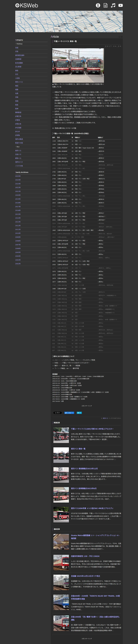Open the 都営バス sidebar category
This screenshot has height=644, width=138.
pos(18,158)
